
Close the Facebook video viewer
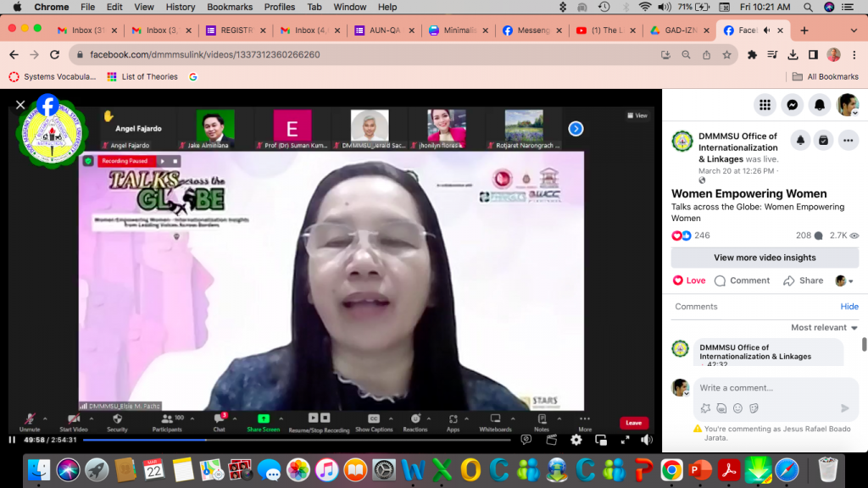click(20, 104)
